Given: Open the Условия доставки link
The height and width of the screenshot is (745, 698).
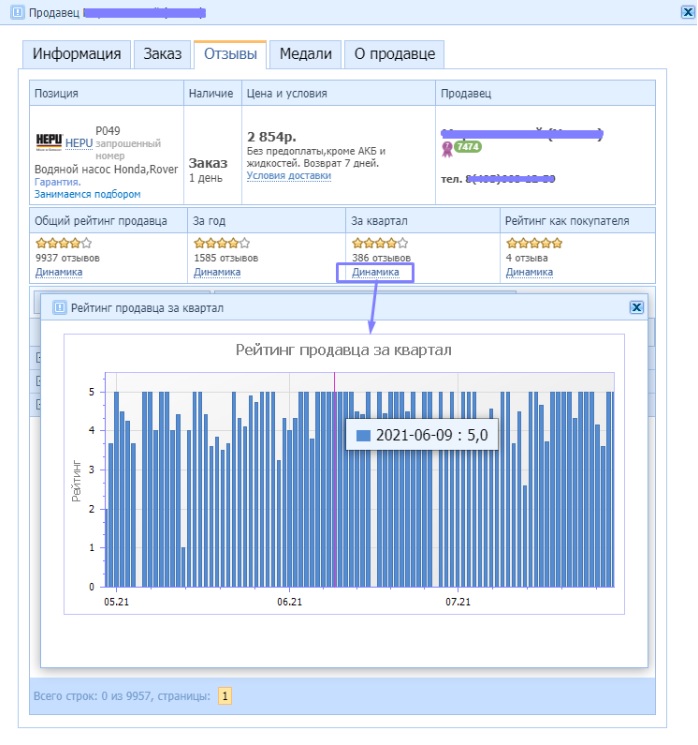Looking at the screenshot, I should [x=288, y=176].
